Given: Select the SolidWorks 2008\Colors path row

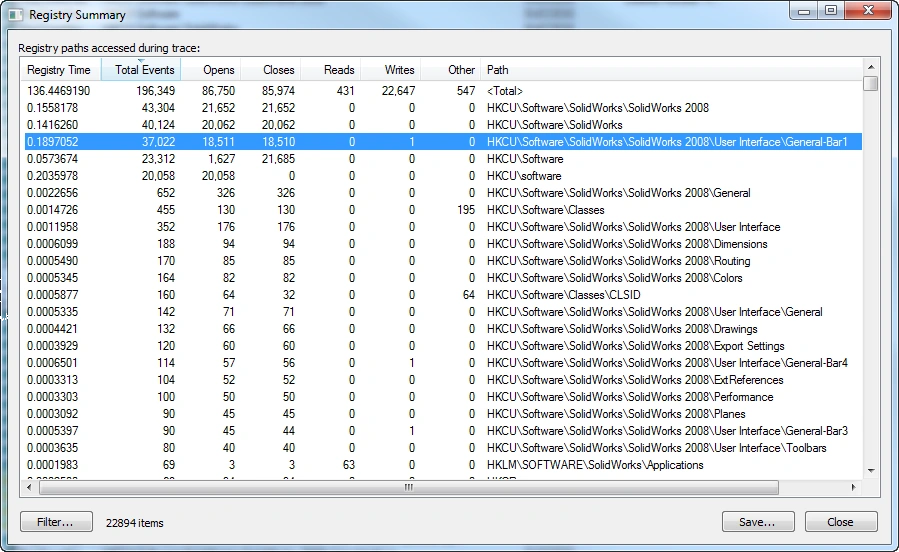Looking at the screenshot, I should pos(443,278).
